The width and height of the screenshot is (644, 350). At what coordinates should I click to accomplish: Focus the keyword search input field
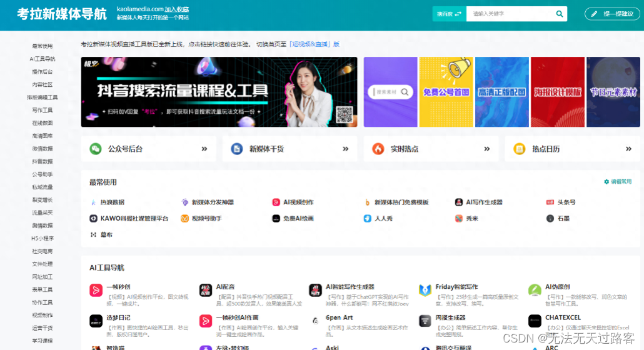click(x=511, y=14)
